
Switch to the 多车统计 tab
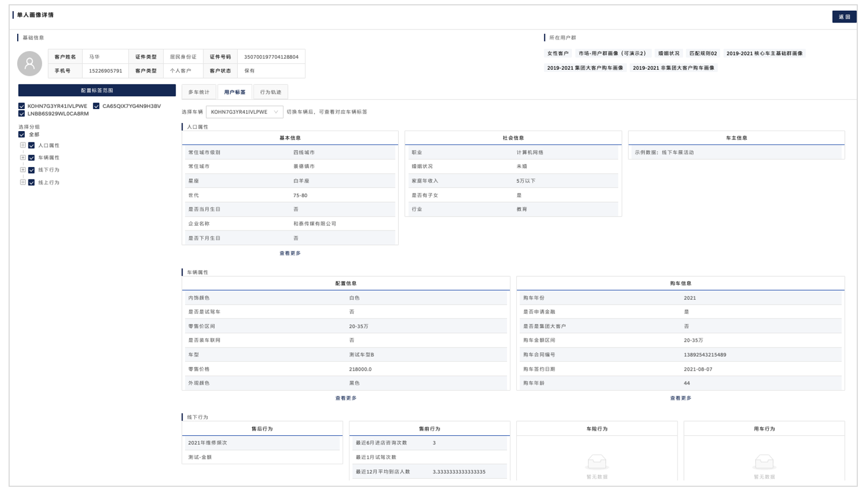coord(199,92)
